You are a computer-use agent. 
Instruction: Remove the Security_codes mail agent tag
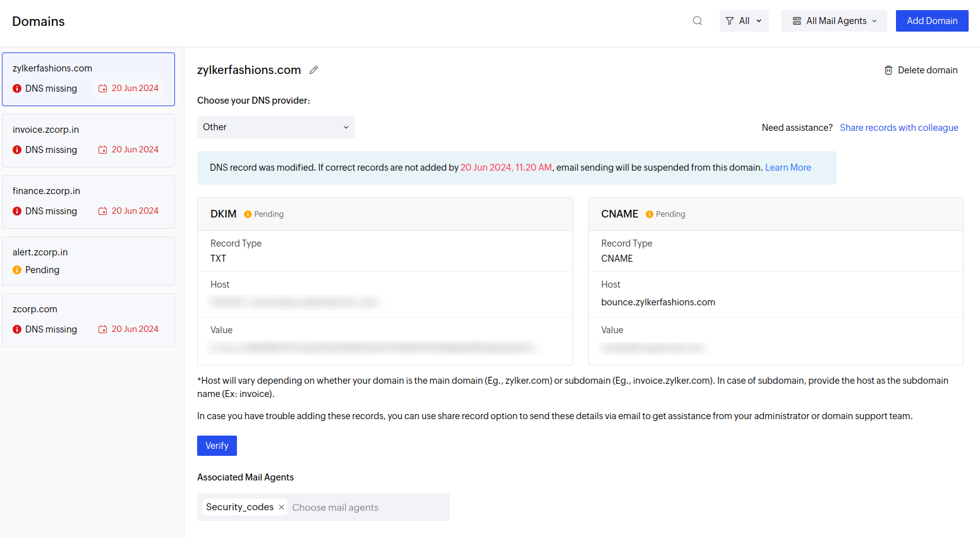[281, 507]
